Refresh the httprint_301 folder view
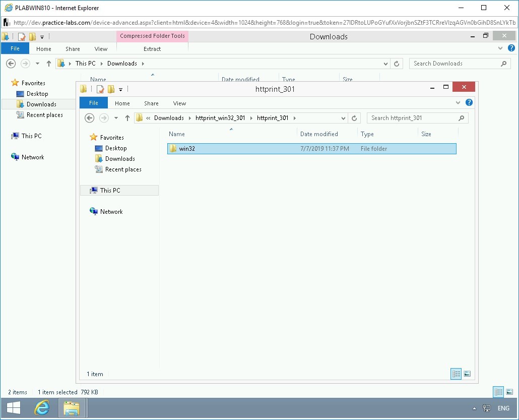 [354, 118]
